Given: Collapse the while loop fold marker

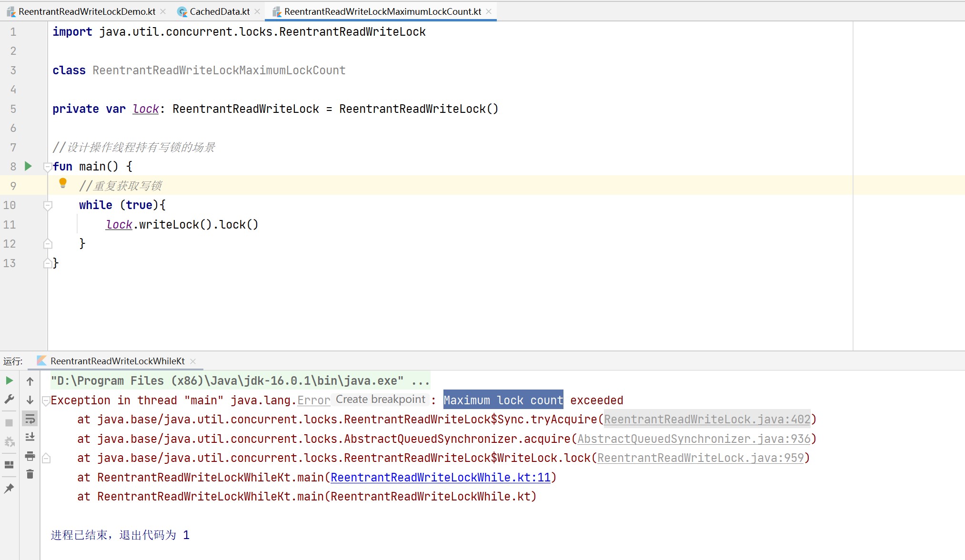Looking at the screenshot, I should point(48,205).
